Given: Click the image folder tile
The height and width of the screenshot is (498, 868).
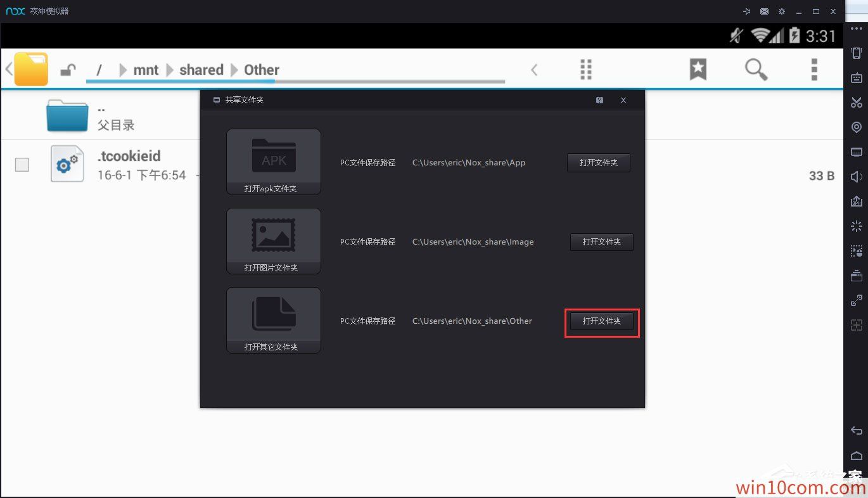Looking at the screenshot, I should coord(274,241).
